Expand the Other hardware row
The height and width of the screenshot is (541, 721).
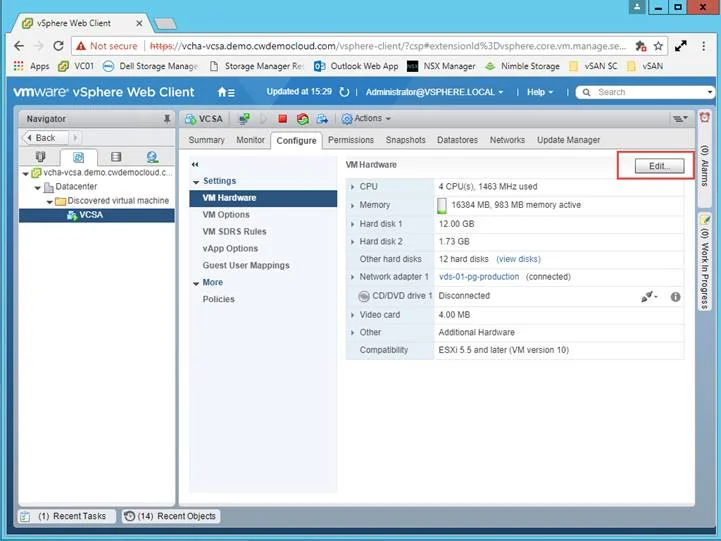[352, 333]
